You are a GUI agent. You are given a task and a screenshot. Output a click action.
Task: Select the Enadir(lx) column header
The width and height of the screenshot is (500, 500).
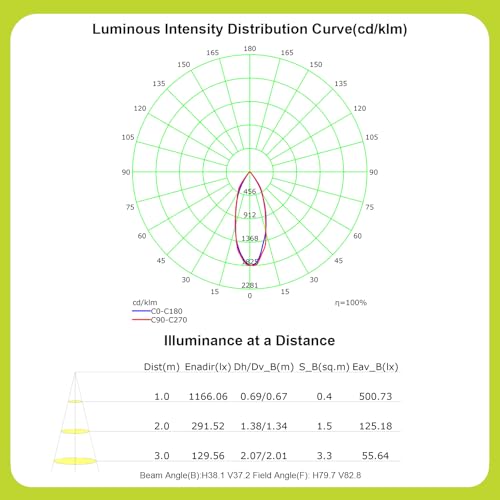tap(208, 367)
